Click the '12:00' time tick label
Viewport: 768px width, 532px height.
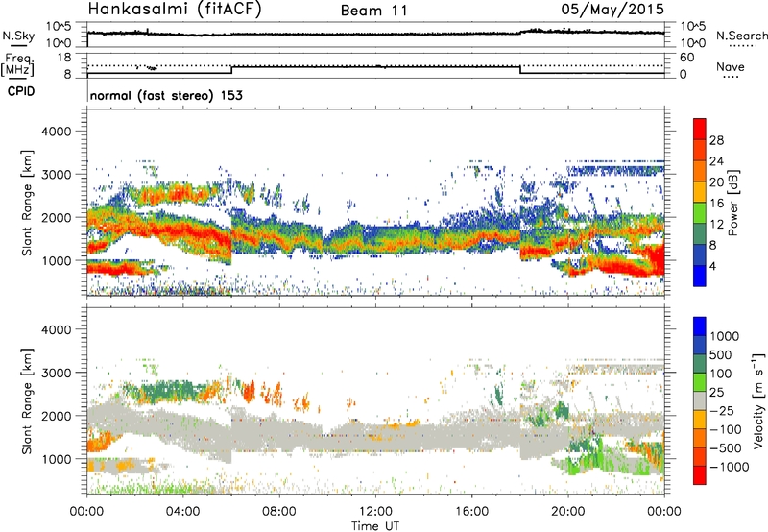[375, 512]
